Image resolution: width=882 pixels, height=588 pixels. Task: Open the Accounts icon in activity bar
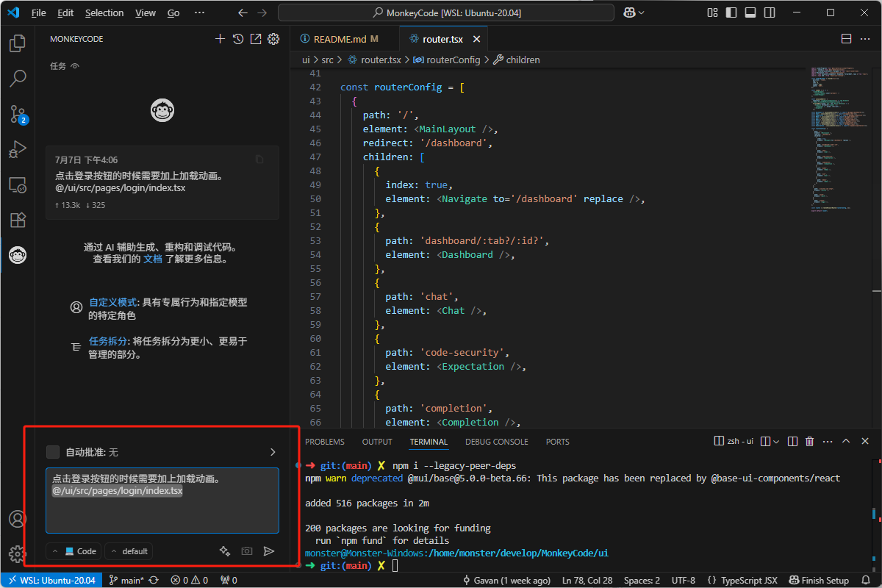[x=18, y=518]
